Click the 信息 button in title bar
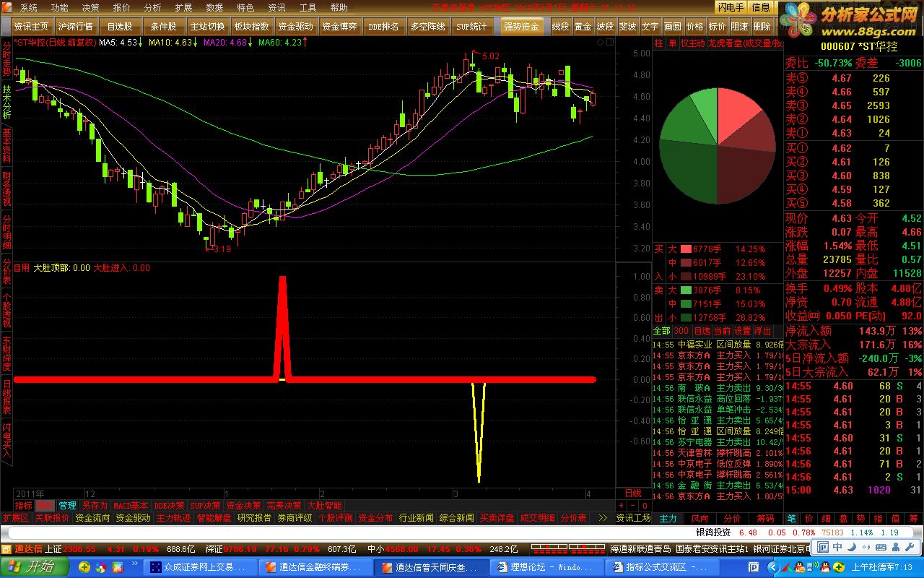 point(762,7)
